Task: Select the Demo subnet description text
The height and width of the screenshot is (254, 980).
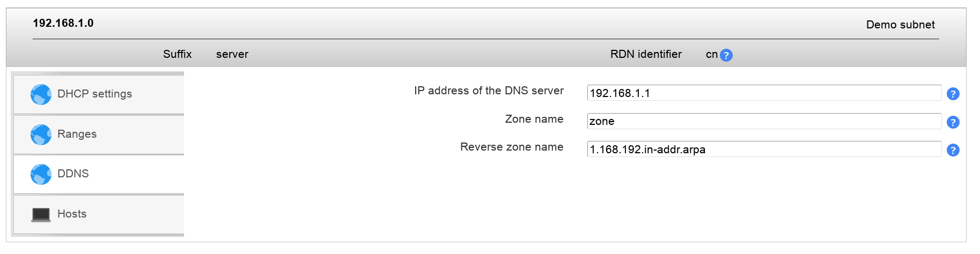Action: [x=900, y=25]
